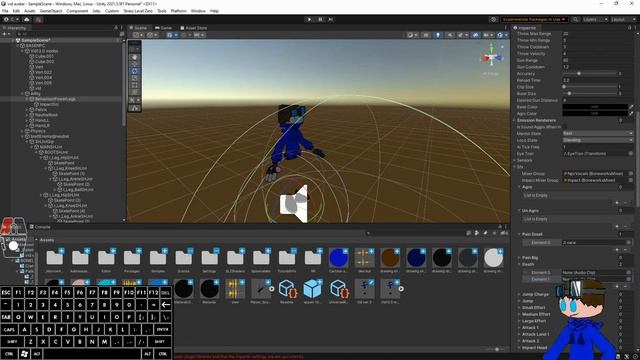Toggle scene audio on or off
This screenshot has height=360, width=640.
pyautogui.click(x=450, y=35)
